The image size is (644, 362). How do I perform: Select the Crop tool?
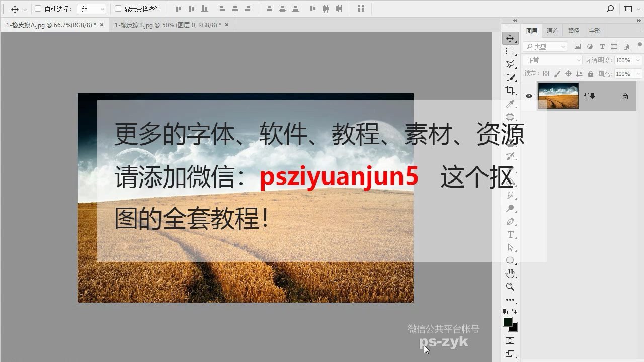pyautogui.click(x=510, y=90)
